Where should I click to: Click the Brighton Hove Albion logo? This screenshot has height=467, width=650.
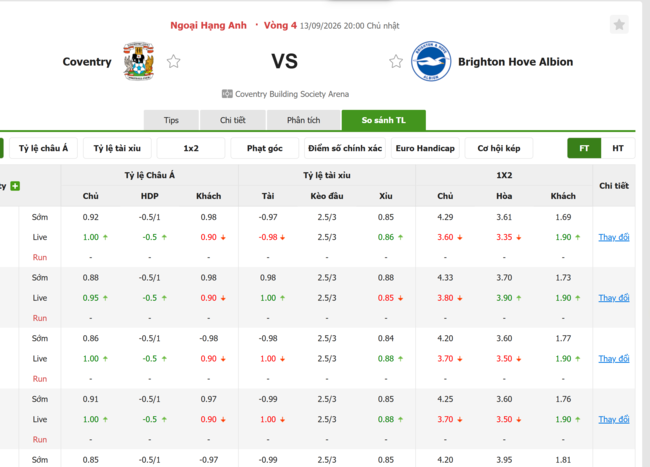(x=431, y=61)
